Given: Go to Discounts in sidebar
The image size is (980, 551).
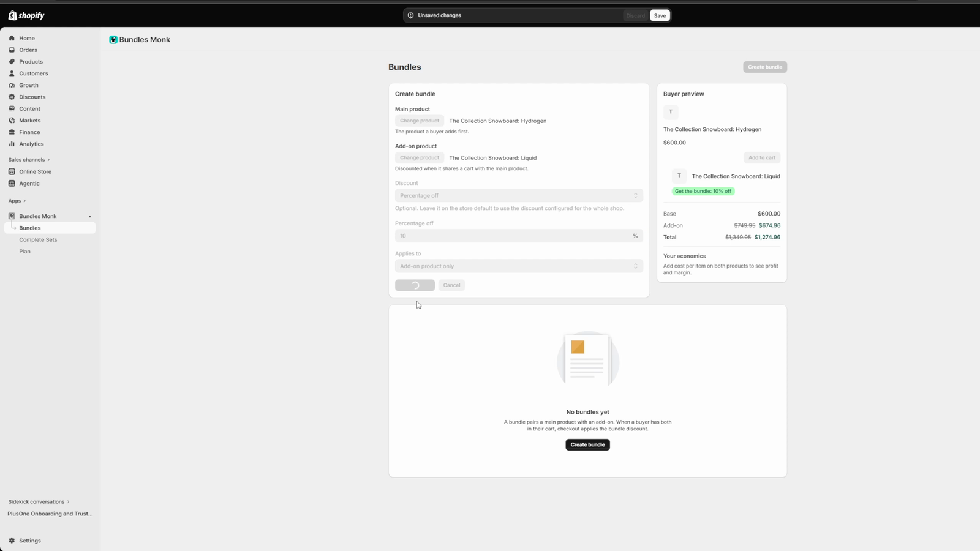Looking at the screenshot, I should pyautogui.click(x=32, y=97).
